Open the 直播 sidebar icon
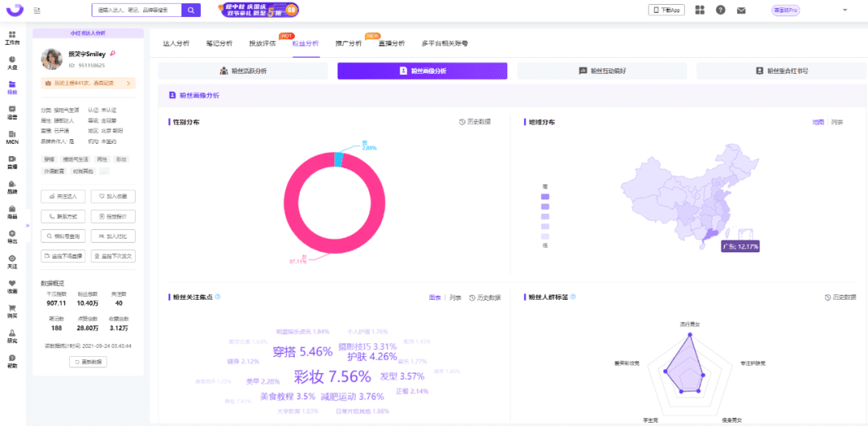868x426 pixels. [12, 162]
